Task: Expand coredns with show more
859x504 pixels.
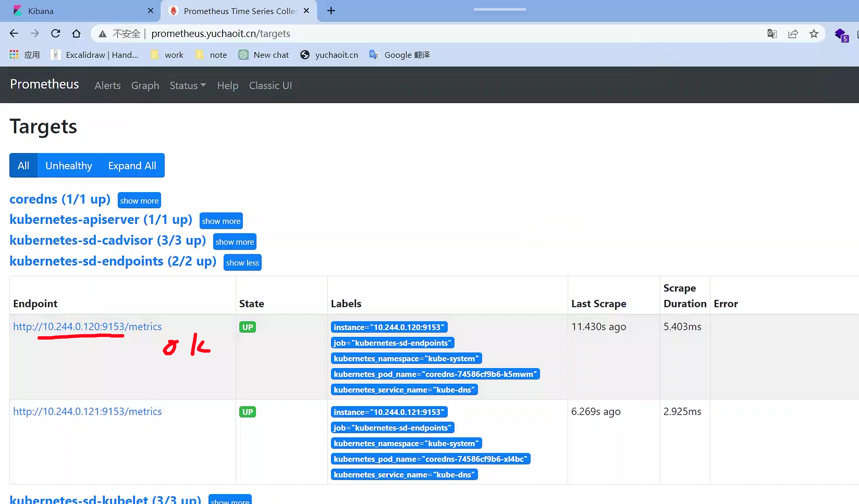Action: [139, 200]
